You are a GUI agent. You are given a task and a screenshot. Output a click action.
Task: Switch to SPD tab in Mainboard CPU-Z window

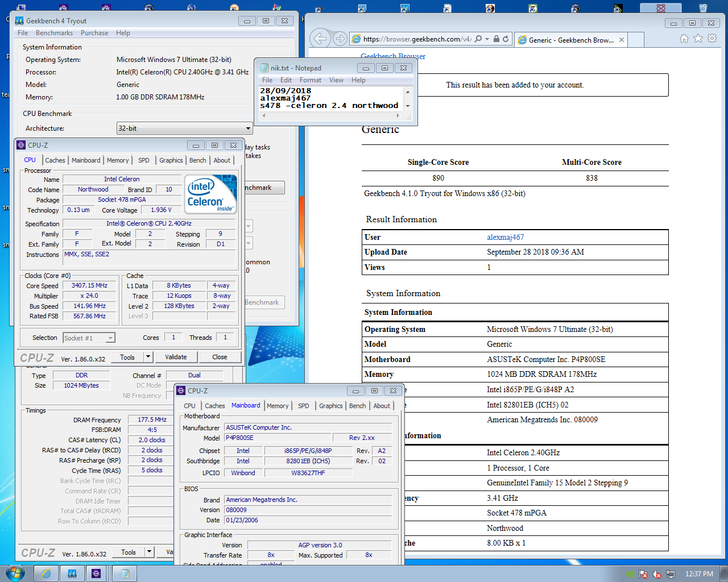tap(304, 406)
